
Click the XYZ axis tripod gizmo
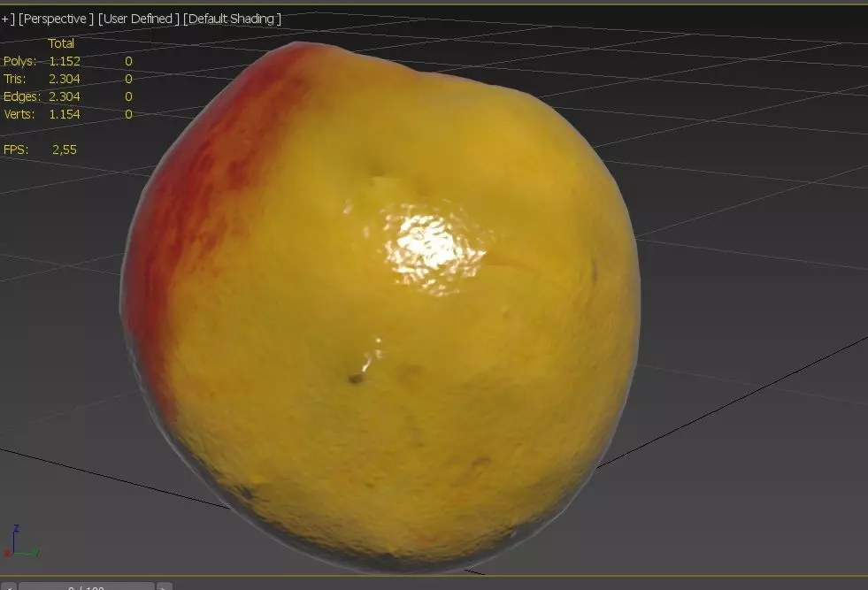(20, 540)
